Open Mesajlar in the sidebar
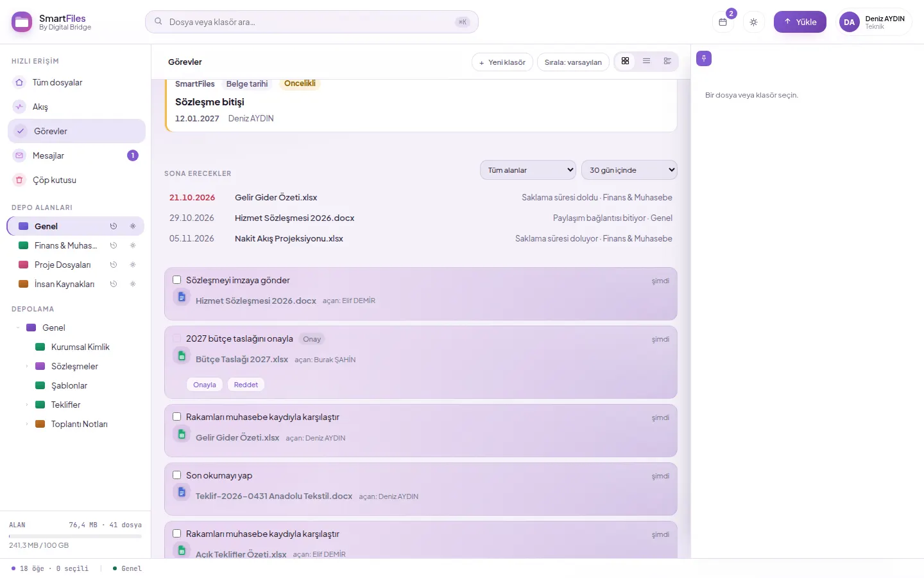Viewport: 924px width, 578px height. (76, 155)
